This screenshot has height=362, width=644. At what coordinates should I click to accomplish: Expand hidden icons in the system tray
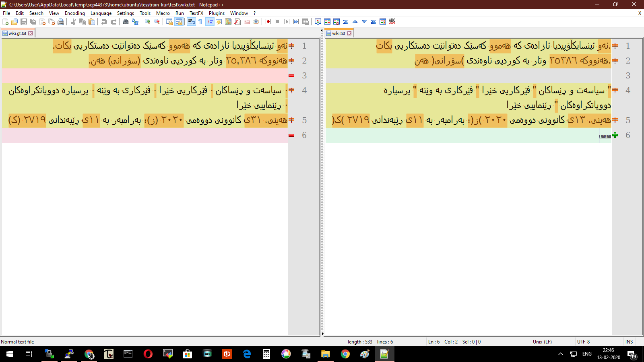pos(561,354)
